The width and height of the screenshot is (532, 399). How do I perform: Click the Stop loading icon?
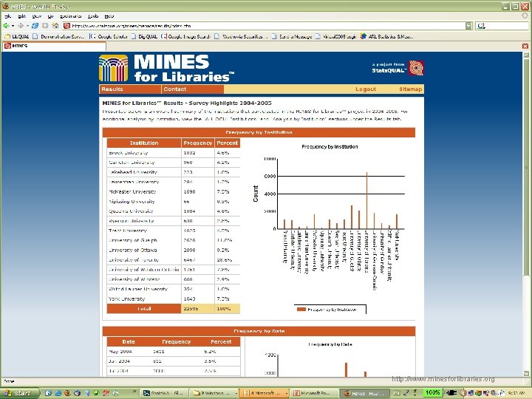pos(45,25)
